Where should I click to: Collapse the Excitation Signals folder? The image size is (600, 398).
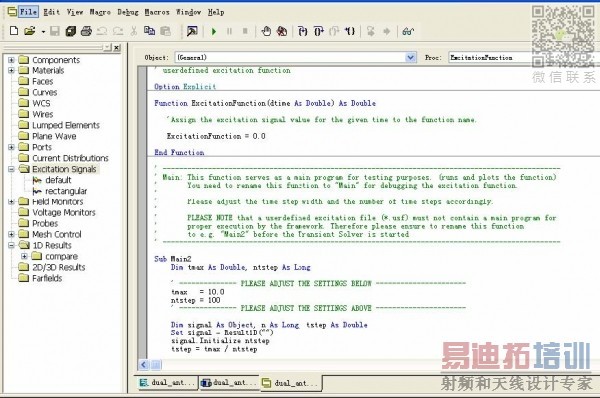(11, 169)
